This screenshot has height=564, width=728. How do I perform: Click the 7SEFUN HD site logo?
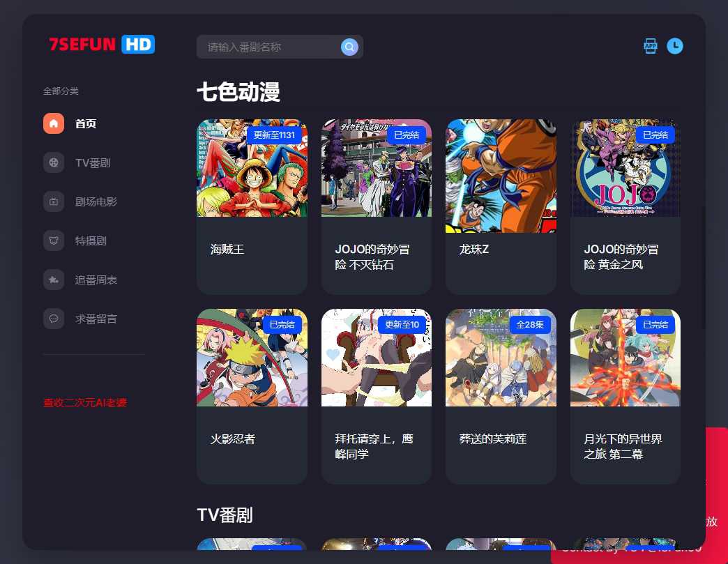[100, 44]
